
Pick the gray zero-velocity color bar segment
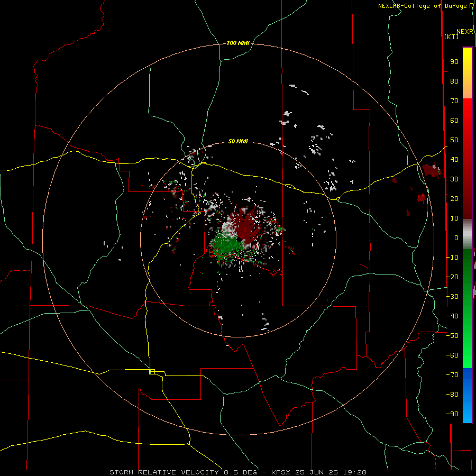click(x=467, y=234)
